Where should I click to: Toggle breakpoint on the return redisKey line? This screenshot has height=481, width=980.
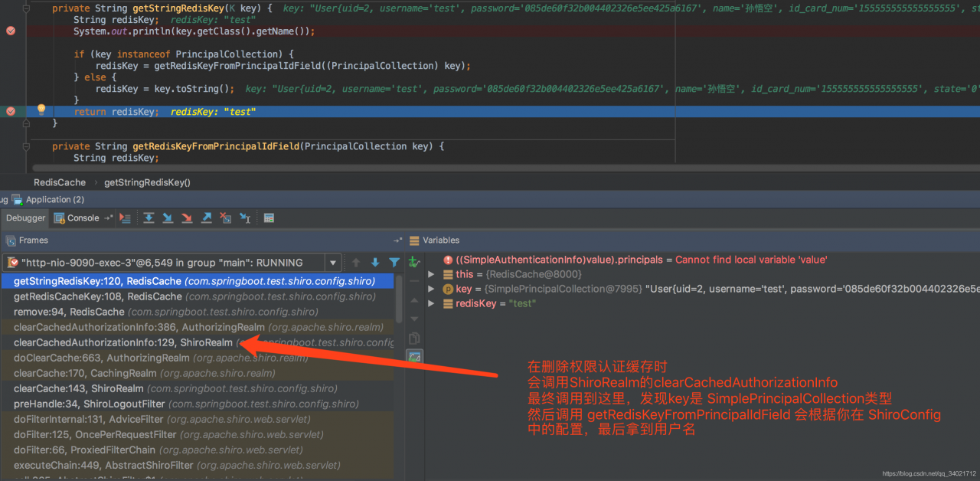point(10,111)
